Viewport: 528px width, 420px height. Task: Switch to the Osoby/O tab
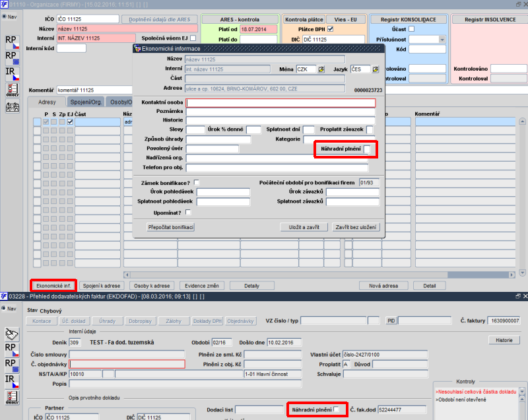tap(119, 102)
